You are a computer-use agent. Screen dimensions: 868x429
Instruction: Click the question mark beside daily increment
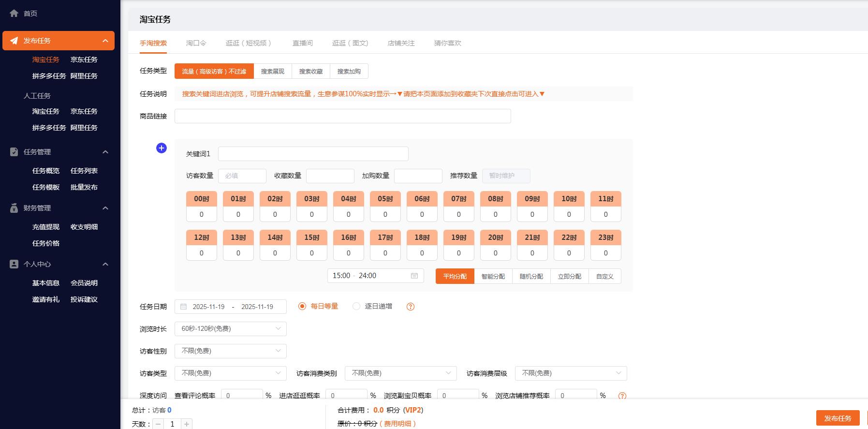coord(411,307)
